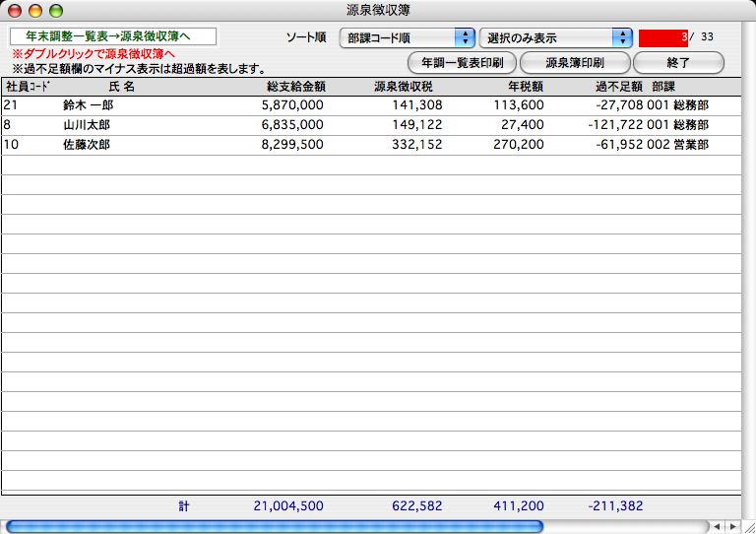Click the red record count field

[x=663, y=37]
